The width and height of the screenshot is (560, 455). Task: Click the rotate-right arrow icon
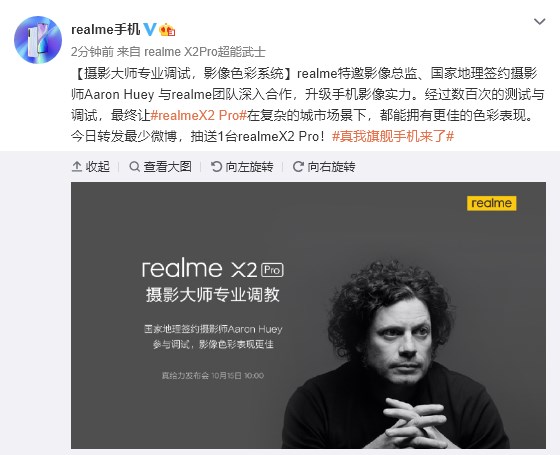click(298, 166)
